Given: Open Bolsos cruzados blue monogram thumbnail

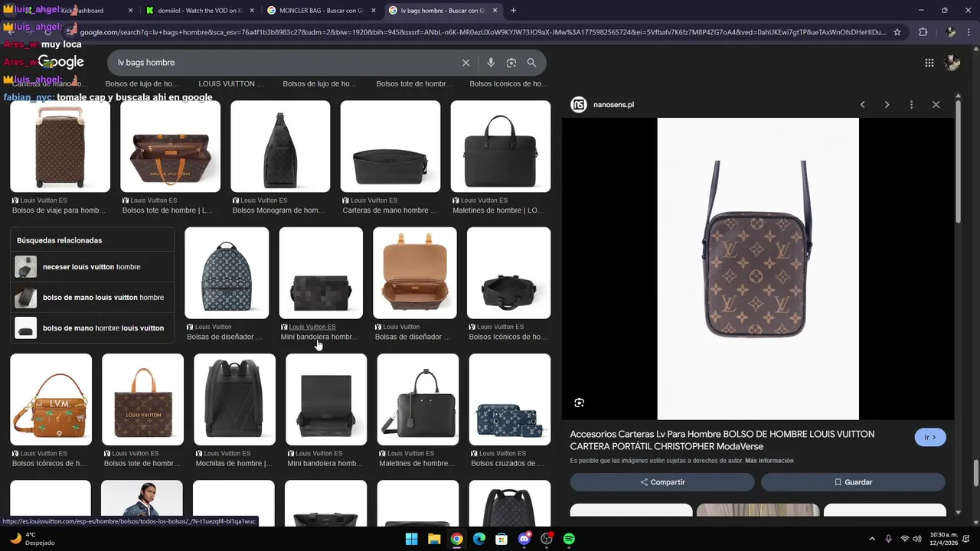Looking at the screenshot, I should 510,399.
